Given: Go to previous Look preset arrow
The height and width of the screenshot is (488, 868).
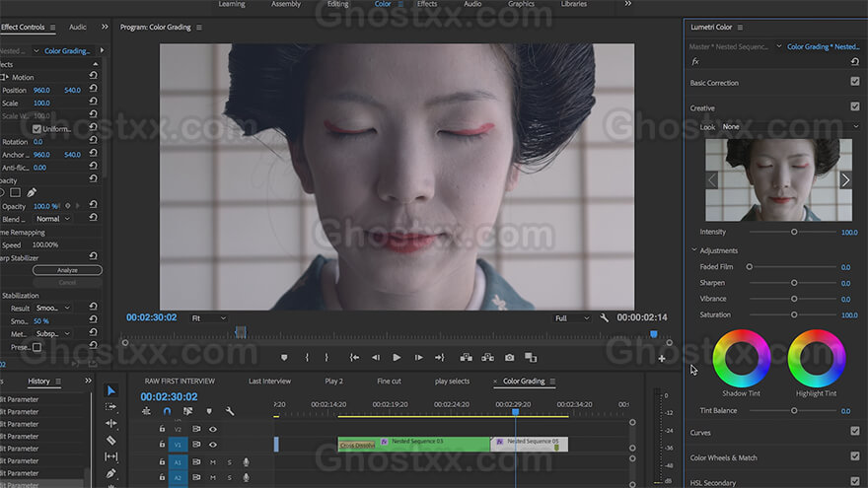Looking at the screenshot, I should click(x=712, y=180).
